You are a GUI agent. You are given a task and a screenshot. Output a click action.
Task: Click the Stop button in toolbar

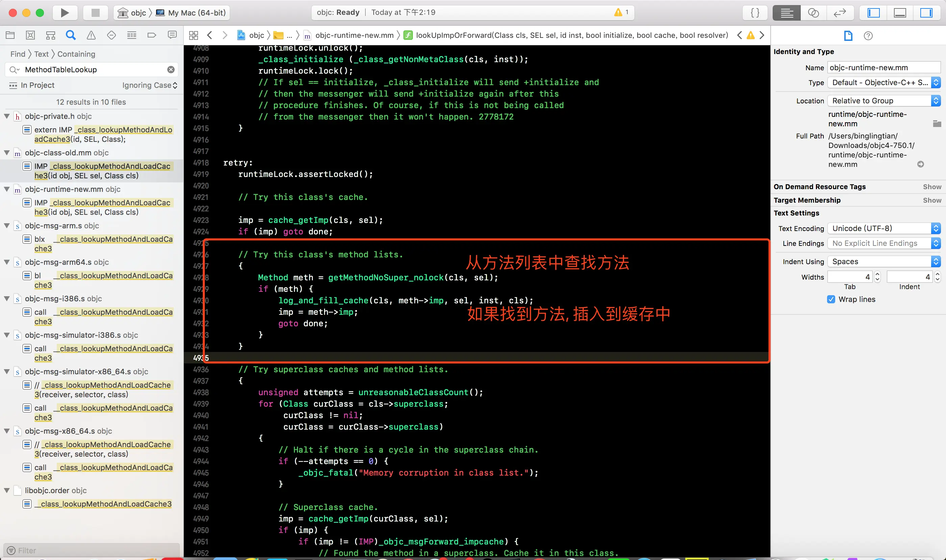point(96,13)
